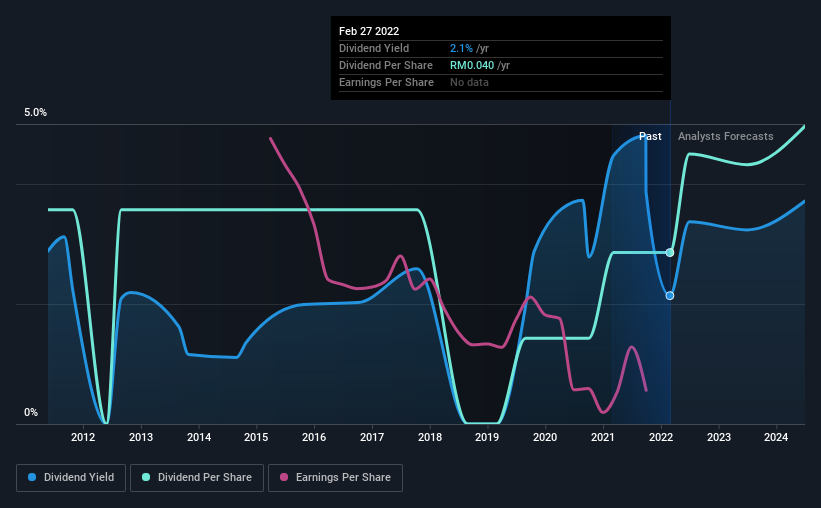The width and height of the screenshot is (821, 508).
Task: Click the blue Dividend Yield legend dot
Action: [x=33, y=478]
